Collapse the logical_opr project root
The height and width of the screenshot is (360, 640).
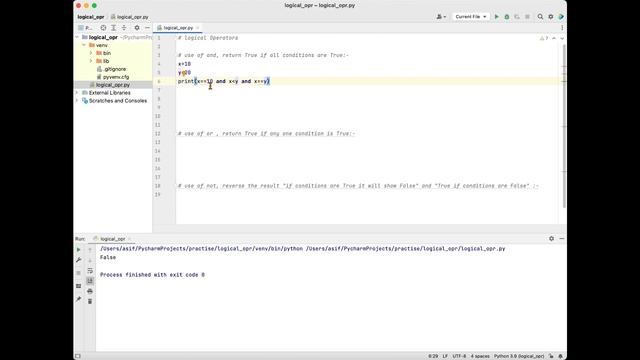click(x=77, y=37)
